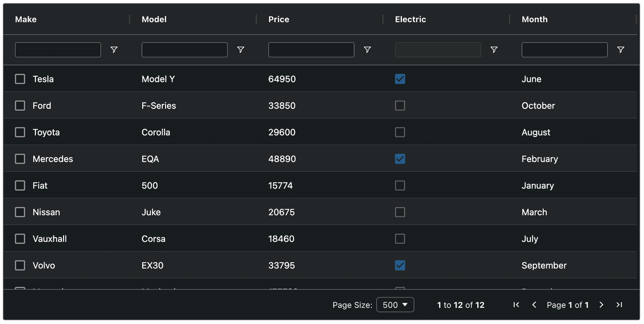Open the Model column filter options icon
The width and height of the screenshot is (644, 324).
[240, 50]
